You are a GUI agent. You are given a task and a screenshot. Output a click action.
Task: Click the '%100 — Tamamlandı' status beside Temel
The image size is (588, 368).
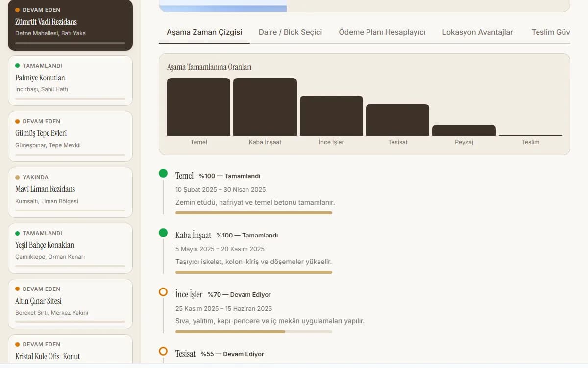(x=229, y=176)
